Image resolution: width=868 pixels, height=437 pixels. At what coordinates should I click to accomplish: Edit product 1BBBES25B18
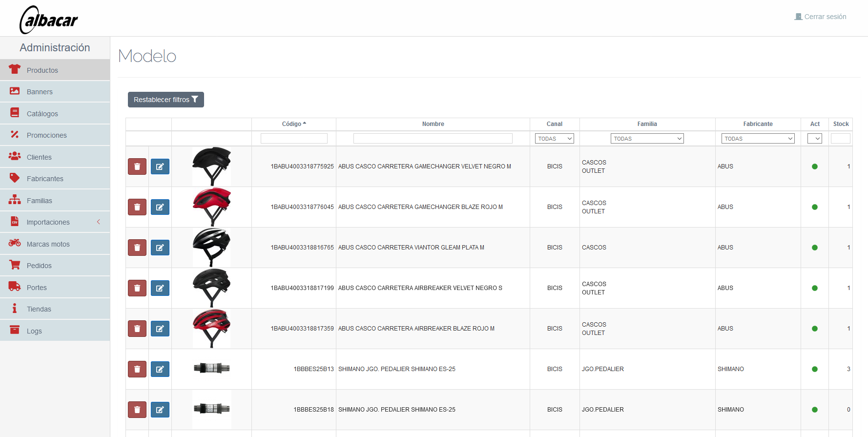pyautogui.click(x=160, y=410)
